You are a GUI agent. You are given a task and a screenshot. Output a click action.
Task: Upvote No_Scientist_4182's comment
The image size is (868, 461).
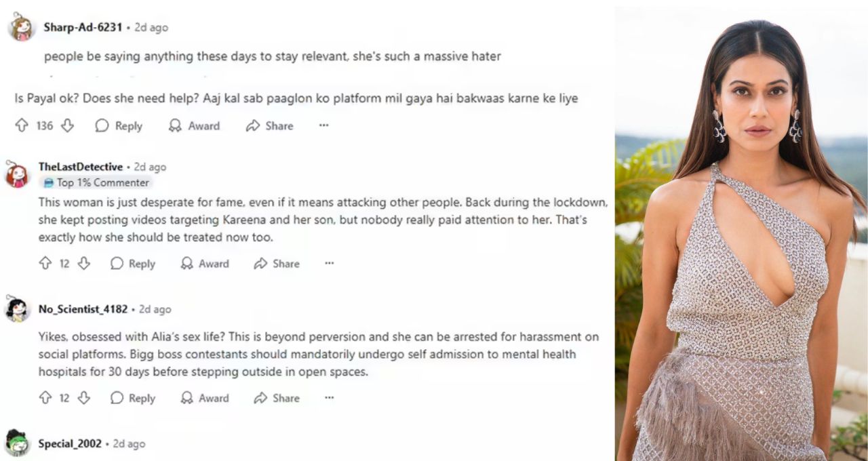tap(45, 398)
